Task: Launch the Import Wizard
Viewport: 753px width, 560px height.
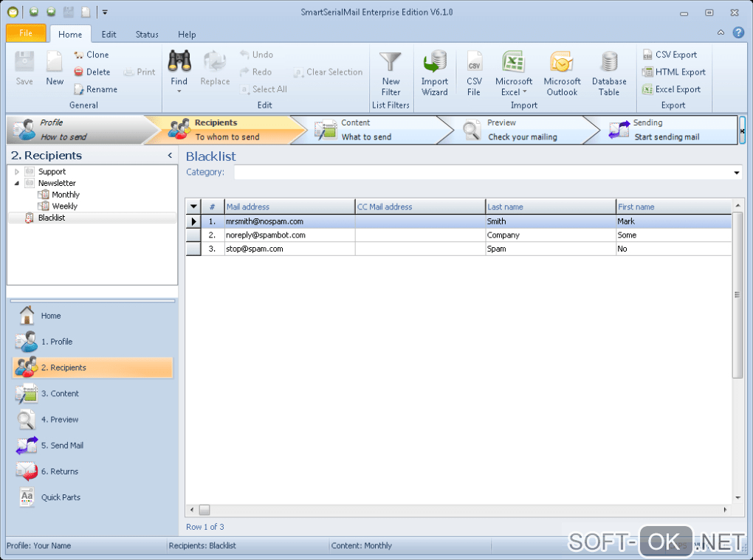Action: tap(435, 74)
